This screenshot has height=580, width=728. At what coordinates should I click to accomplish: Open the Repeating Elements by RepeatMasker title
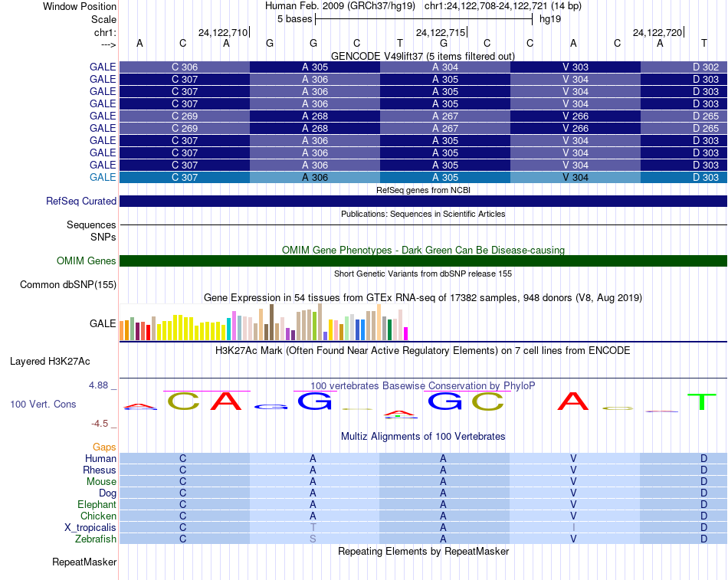pos(423,551)
